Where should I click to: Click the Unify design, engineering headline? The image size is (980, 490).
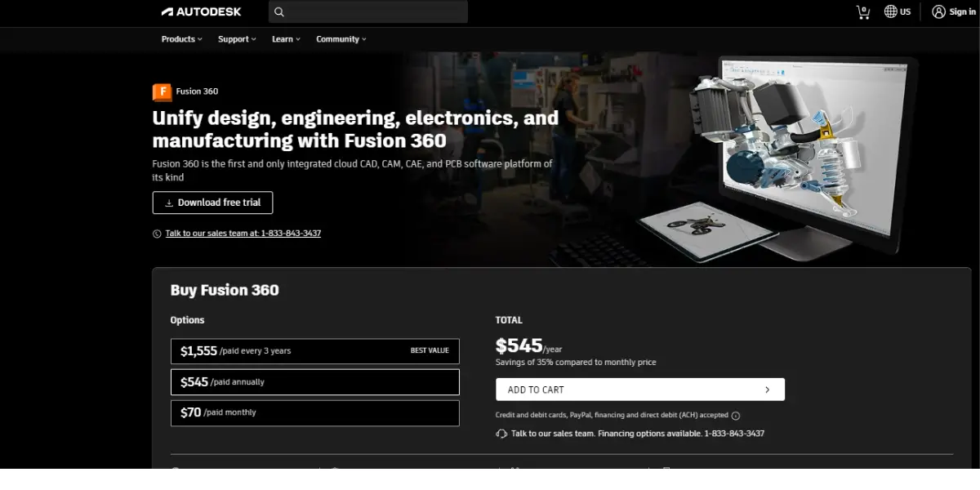click(x=355, y=129)
